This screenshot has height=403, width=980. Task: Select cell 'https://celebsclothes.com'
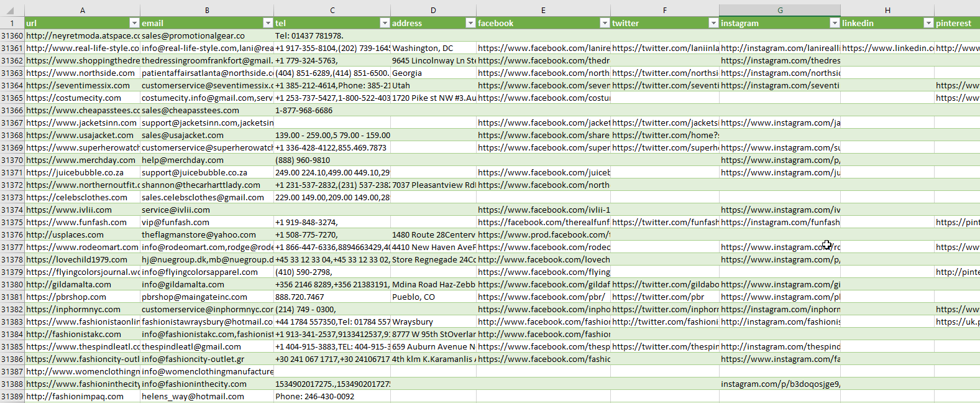pyautogui.click(x=83, y=197)
